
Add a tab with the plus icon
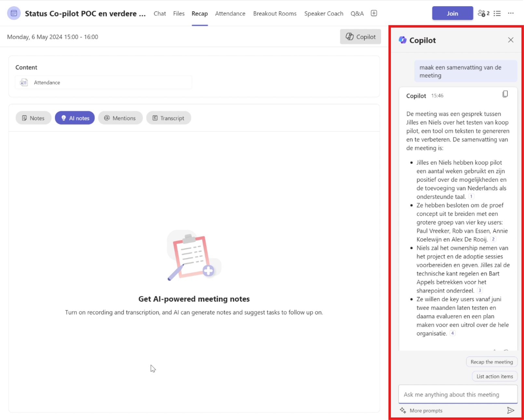(374, 13)
